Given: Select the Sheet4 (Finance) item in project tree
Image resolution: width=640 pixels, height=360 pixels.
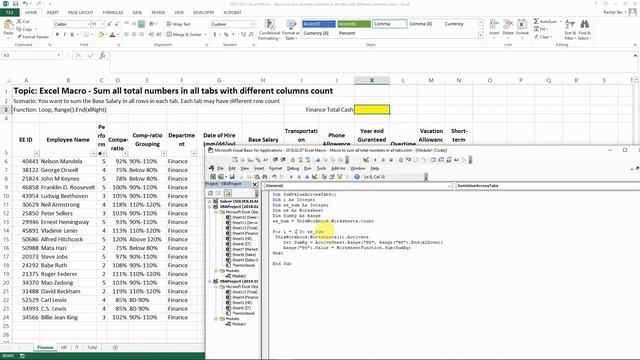Looking at the screenshot, I should tap(242, 233).
